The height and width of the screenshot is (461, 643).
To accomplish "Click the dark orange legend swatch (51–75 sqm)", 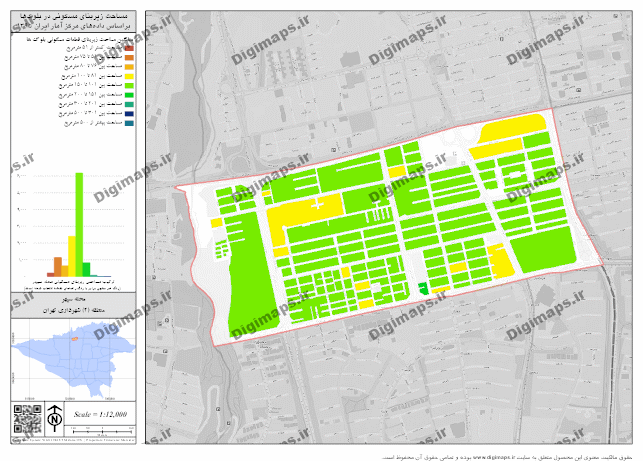I will [129, 58].
